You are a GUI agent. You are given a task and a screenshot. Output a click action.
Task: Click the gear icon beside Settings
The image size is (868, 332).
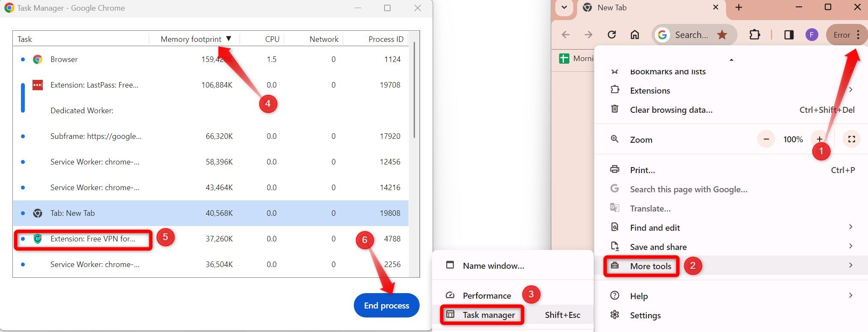click(615, 314)
